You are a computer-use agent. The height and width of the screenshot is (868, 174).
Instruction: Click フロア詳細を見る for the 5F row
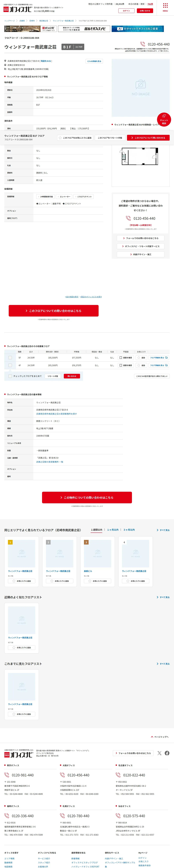click(158, 357)
